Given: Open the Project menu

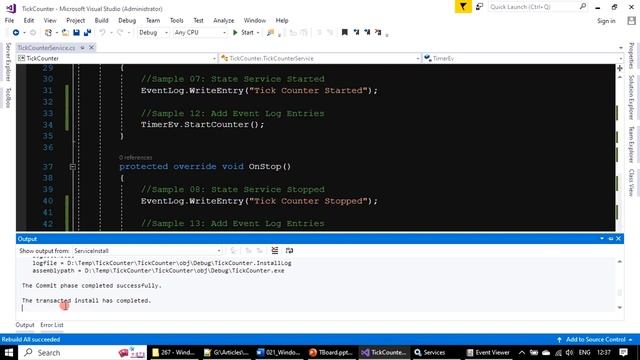Looking at the screenshot, I should (76, 20).
